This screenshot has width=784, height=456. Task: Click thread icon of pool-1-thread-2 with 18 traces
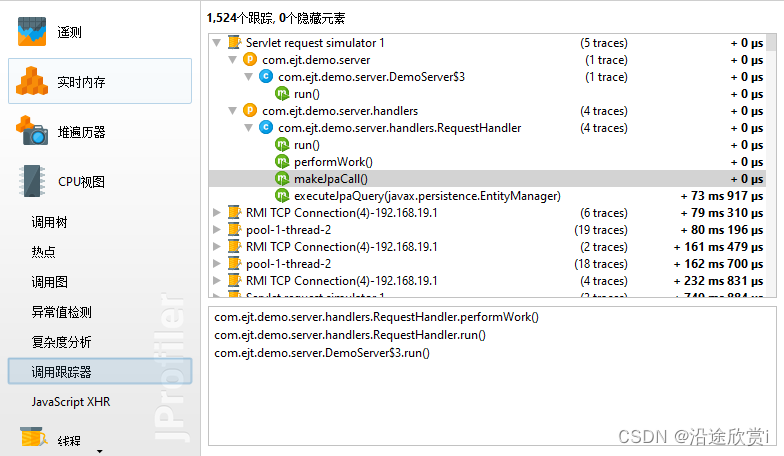pyautogui.click(x=234, y=264)
